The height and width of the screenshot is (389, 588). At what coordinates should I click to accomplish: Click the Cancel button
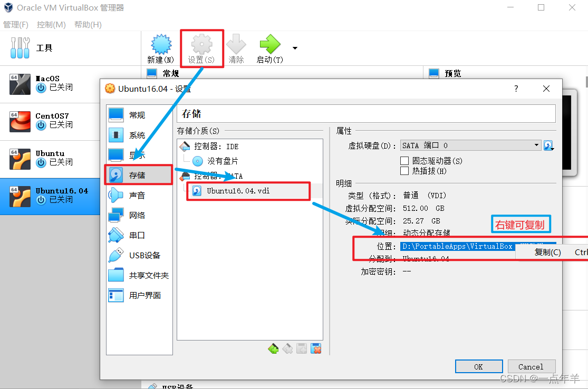point(532,366)
